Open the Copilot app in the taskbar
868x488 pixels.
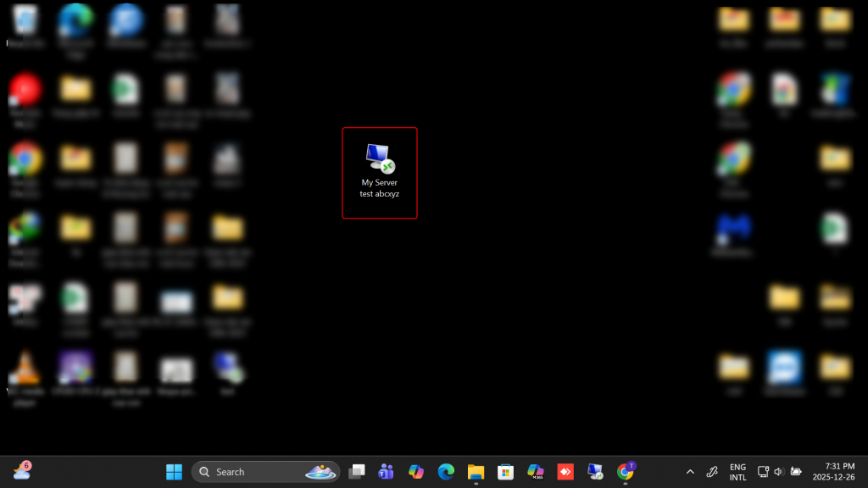(x=415, y=472)
